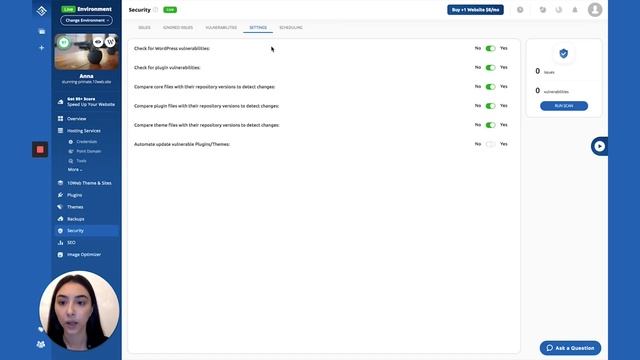This screenshot has height=360, width=640.
Task: Click the help icon in top bar
Action: (x=520, y=10)
